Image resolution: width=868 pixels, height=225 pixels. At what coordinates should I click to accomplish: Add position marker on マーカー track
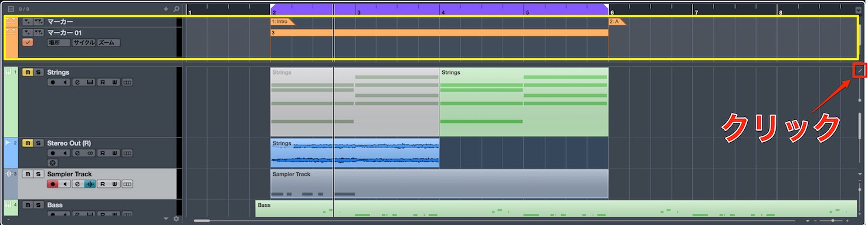point(28,22)
